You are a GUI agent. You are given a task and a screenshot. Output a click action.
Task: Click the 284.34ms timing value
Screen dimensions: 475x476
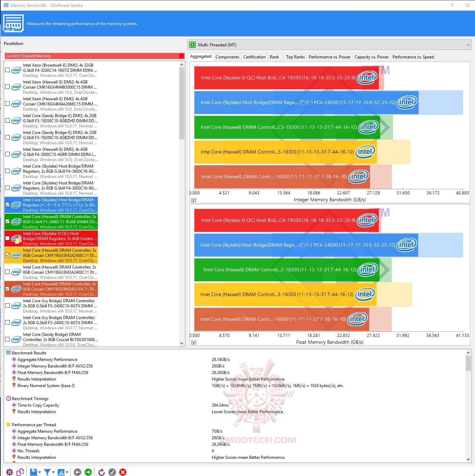coord(220,405)
